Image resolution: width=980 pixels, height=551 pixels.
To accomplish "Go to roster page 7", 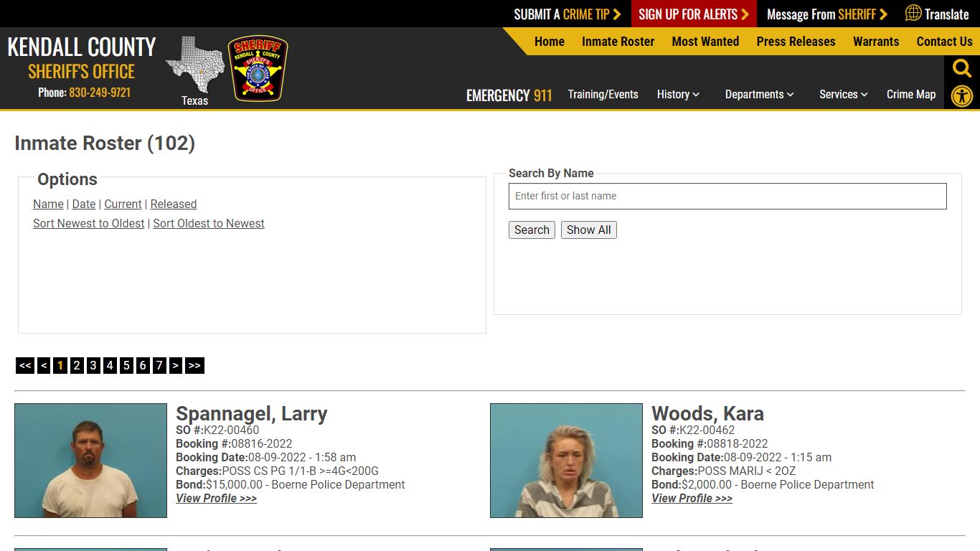I will (x=159, y=365).
